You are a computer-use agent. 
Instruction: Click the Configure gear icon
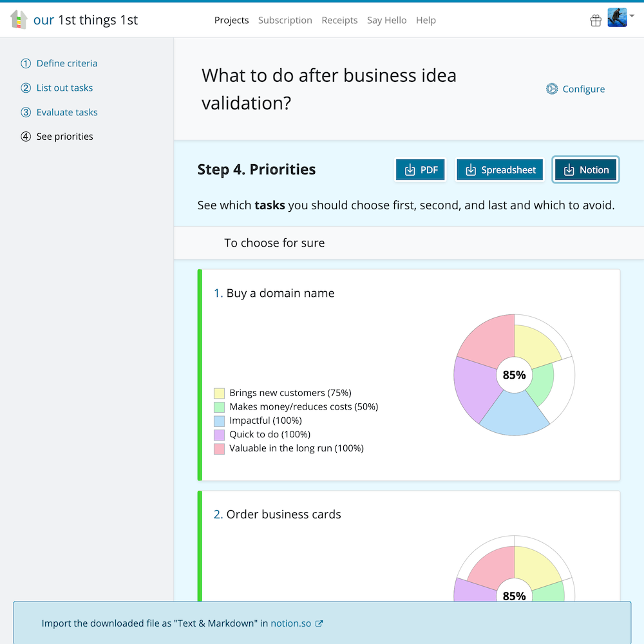coord(552,89)
